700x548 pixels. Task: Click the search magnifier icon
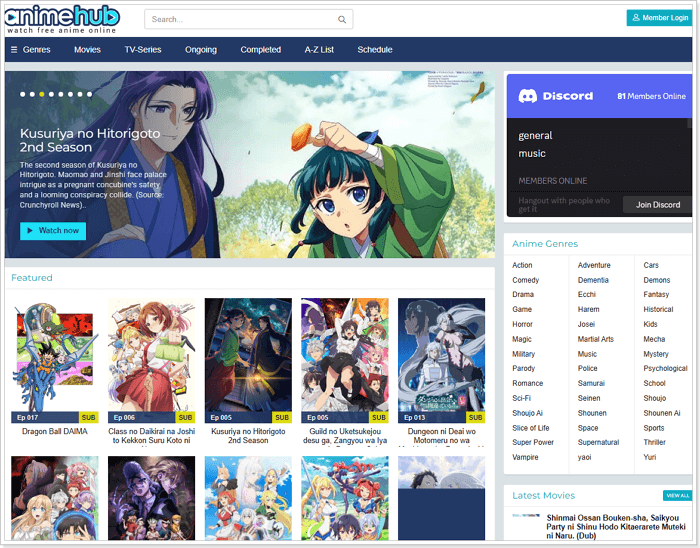(x=342, y=19)
